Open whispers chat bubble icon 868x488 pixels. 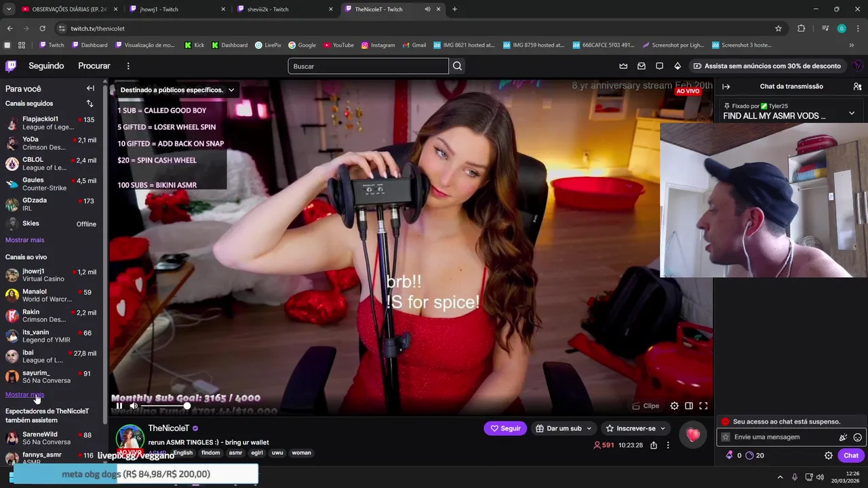[x=659, y=66]
